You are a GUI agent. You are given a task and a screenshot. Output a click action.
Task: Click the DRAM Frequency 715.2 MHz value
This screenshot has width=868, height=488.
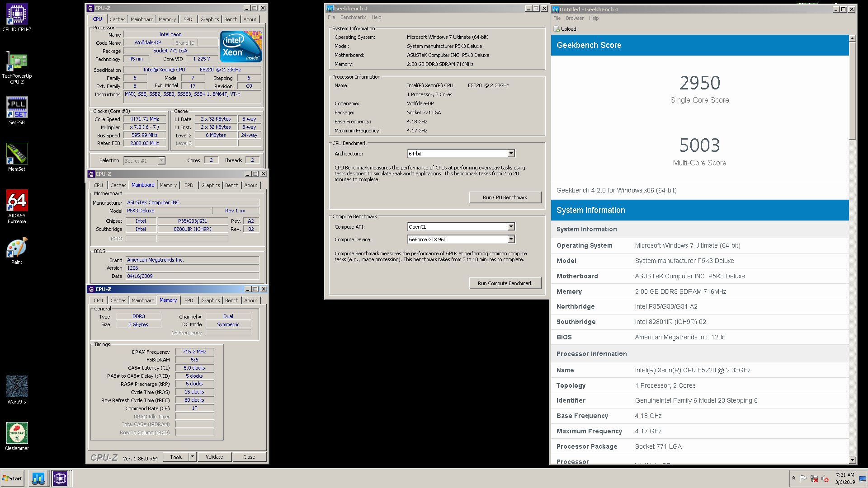pos(194,352)
